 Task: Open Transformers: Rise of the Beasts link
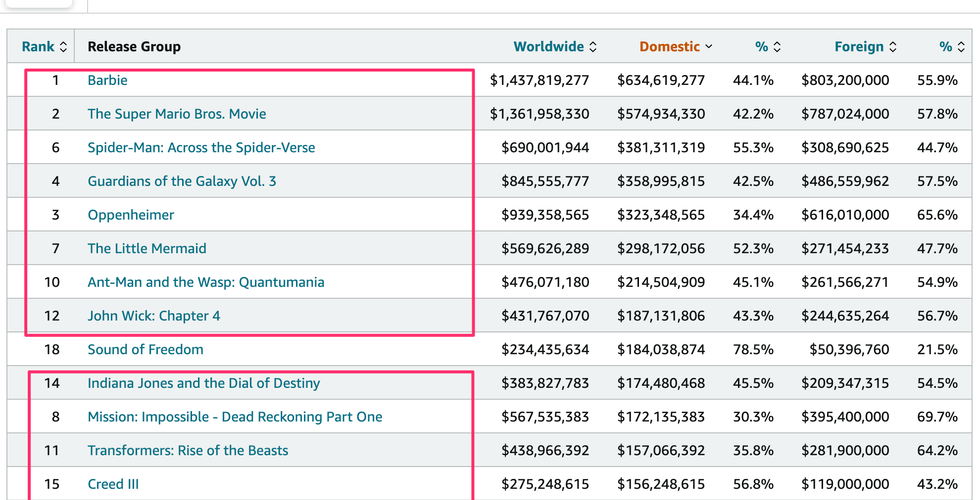point(188,451)
